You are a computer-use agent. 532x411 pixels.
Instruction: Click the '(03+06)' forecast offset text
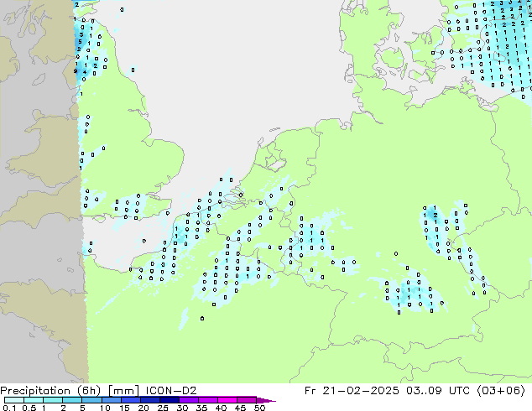501,391
